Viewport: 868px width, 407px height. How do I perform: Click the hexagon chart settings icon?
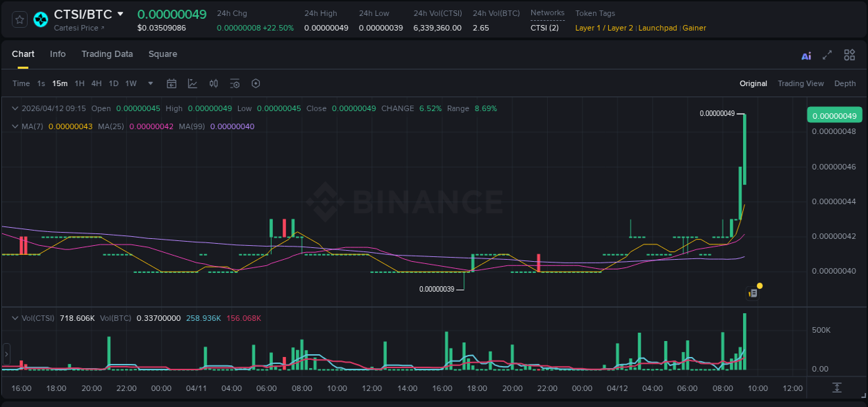tap(256, 83)
